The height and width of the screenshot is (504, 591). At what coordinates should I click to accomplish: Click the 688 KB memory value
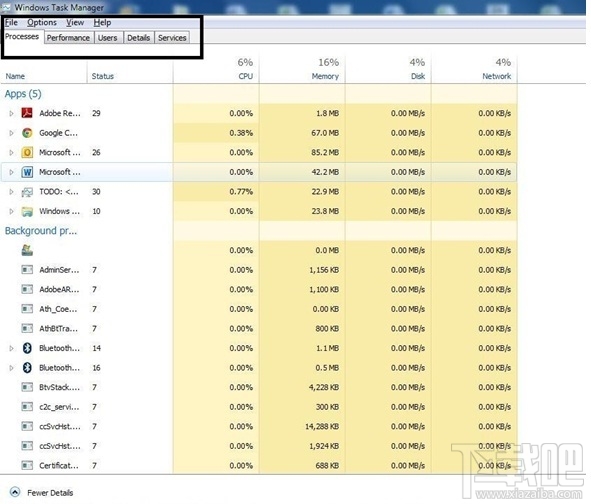[x=327, y=466]
